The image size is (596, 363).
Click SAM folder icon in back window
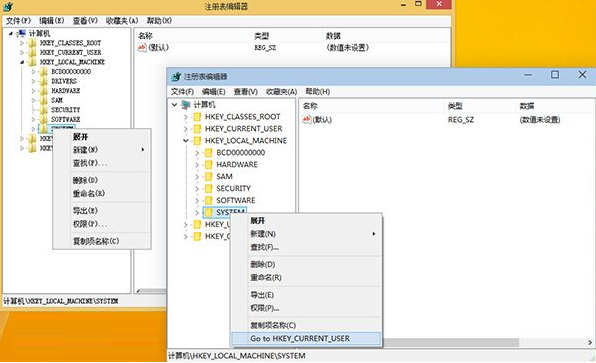coord(44,100)
